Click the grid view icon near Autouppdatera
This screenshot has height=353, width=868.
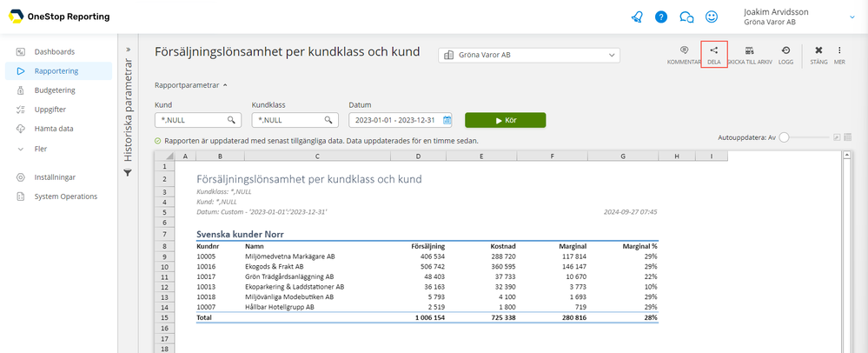847,137
